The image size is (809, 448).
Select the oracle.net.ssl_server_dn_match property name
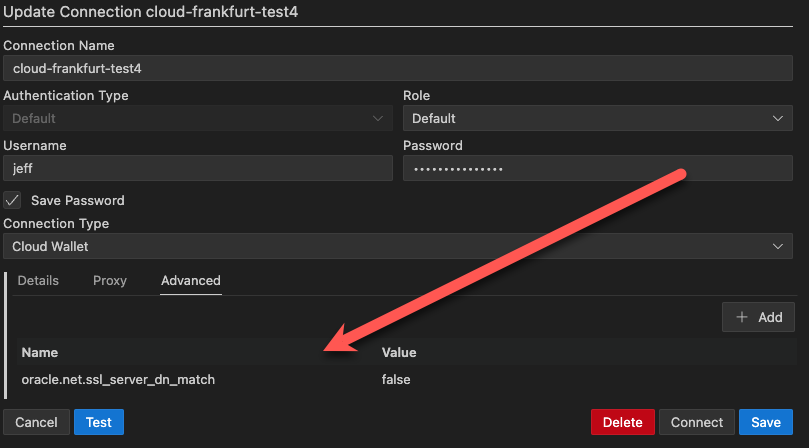pos(118,380)
